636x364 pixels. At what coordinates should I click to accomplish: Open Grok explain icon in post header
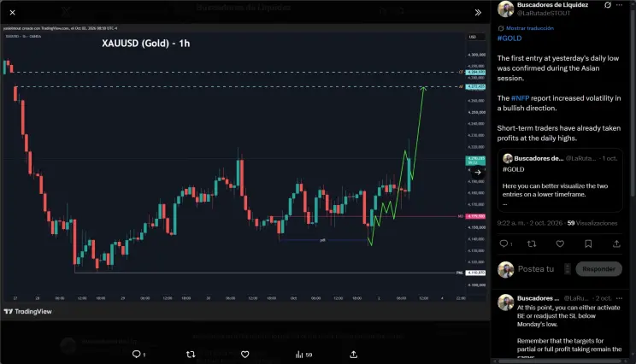point(608,5)
